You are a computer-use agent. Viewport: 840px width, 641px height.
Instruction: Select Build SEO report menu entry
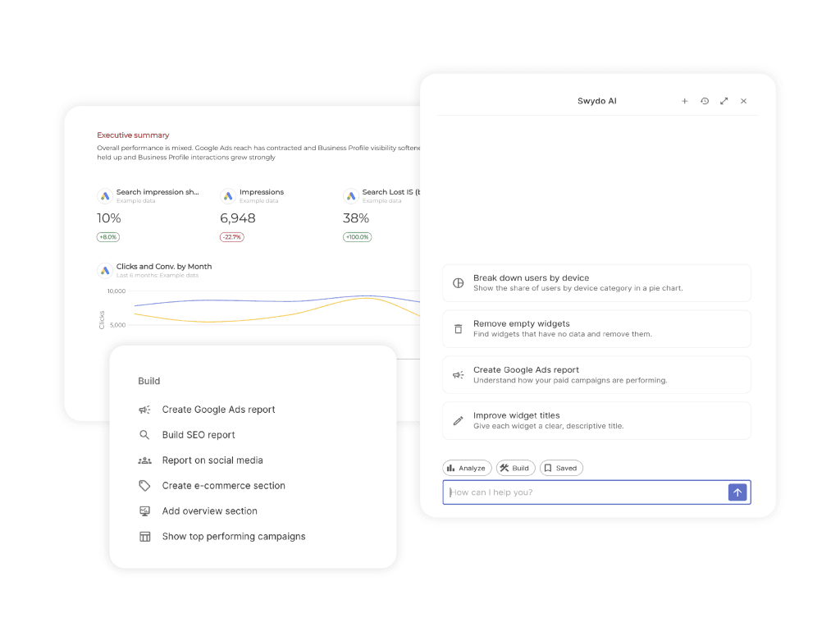pyautogui.click(x=199, y=435)
